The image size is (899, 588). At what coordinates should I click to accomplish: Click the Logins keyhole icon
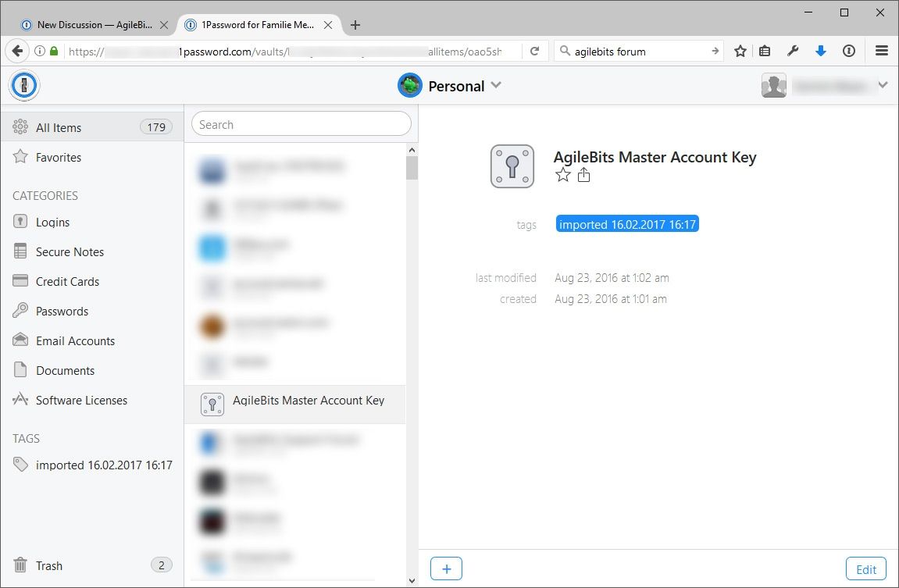[20, 221]
